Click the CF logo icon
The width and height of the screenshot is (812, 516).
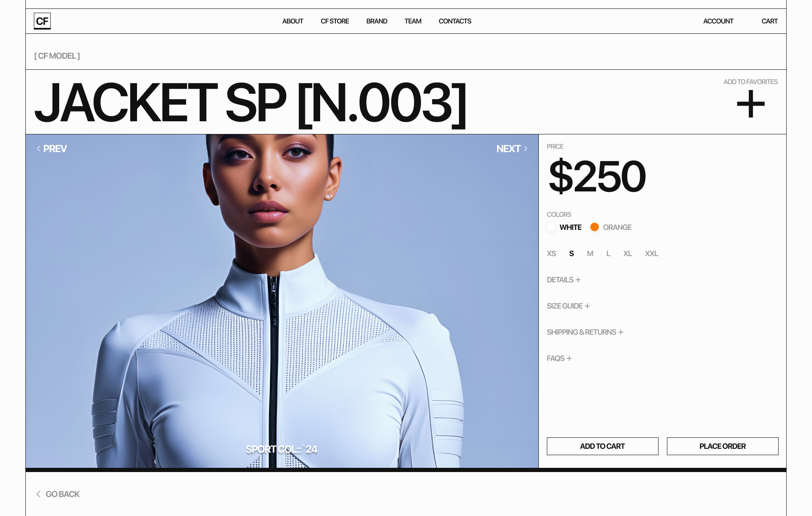(x=42, y=21)
